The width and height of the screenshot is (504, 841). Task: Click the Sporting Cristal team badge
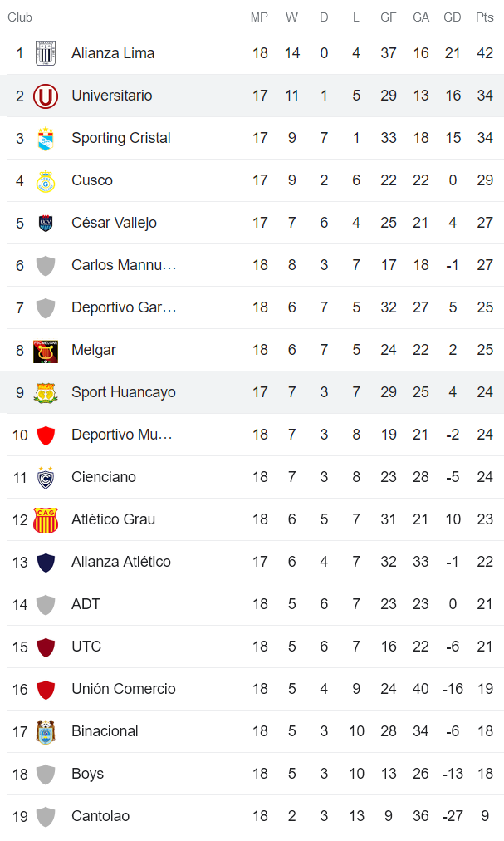click(x=46, y=139)
